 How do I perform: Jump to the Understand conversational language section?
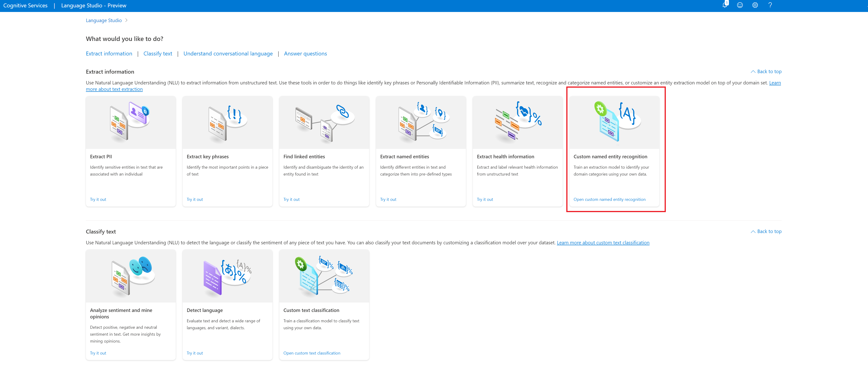click(228, 54)
